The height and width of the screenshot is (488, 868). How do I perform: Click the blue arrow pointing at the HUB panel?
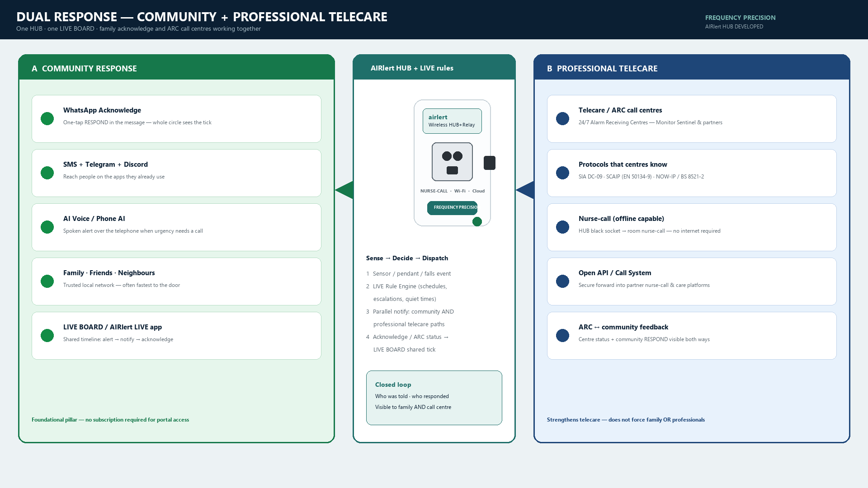click(x=525, y=190)
